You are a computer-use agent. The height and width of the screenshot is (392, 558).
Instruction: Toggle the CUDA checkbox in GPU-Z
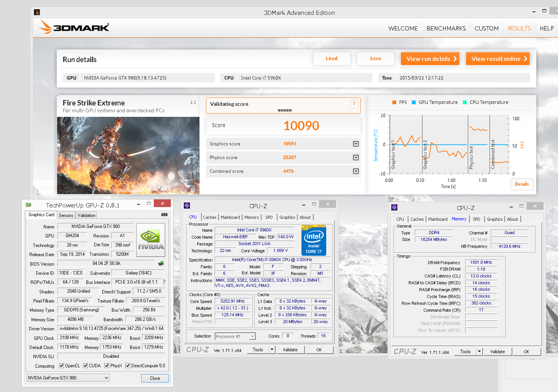pyautogui.click(x=85, y=366)
